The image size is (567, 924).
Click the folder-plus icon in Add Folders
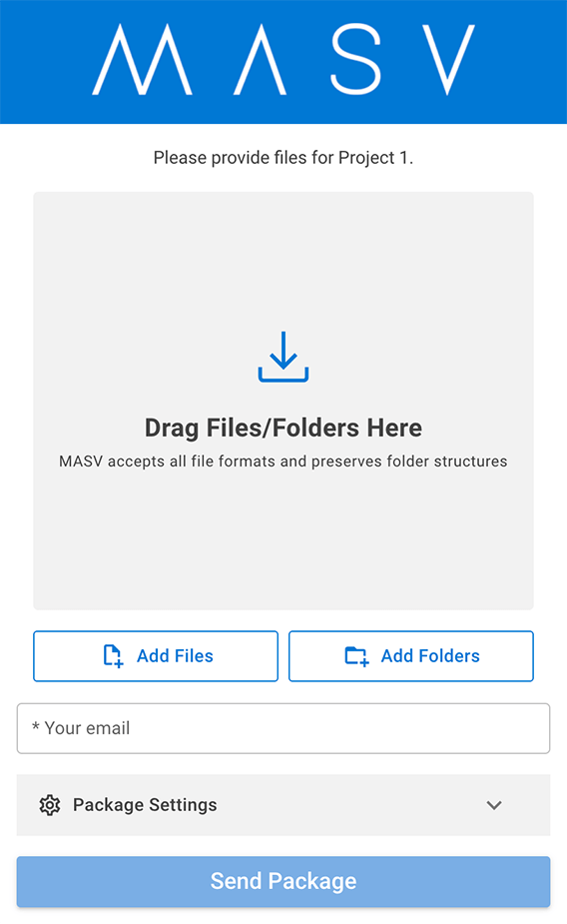point(356,656)
